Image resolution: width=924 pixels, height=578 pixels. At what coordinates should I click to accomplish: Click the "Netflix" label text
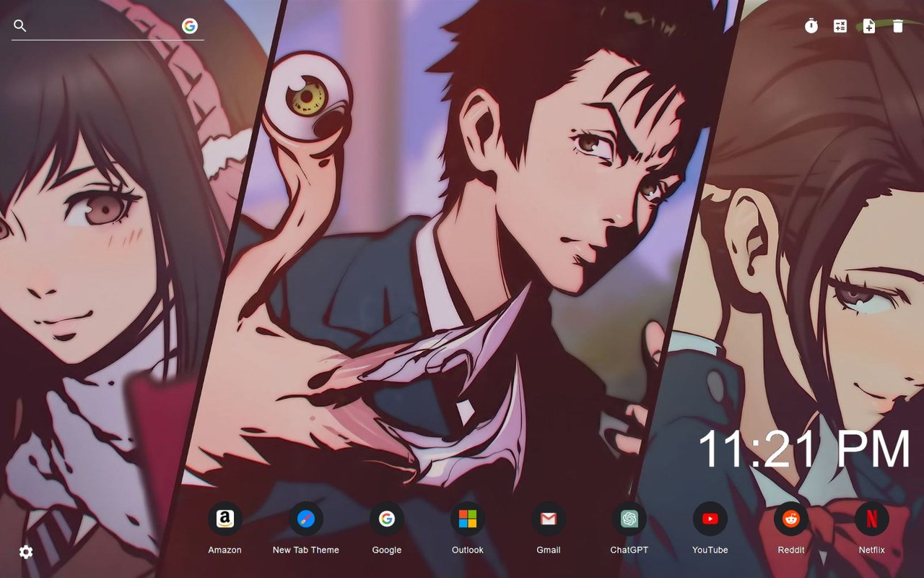coord(872,550)
